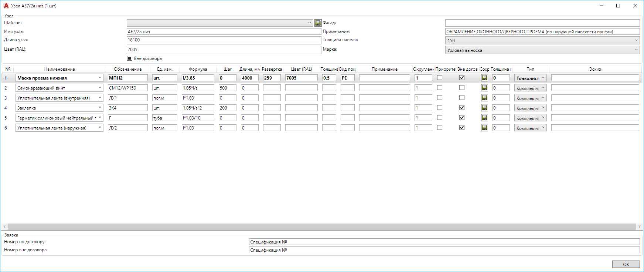
Task: Click the Наименование column header
Action: click(59, 69)
